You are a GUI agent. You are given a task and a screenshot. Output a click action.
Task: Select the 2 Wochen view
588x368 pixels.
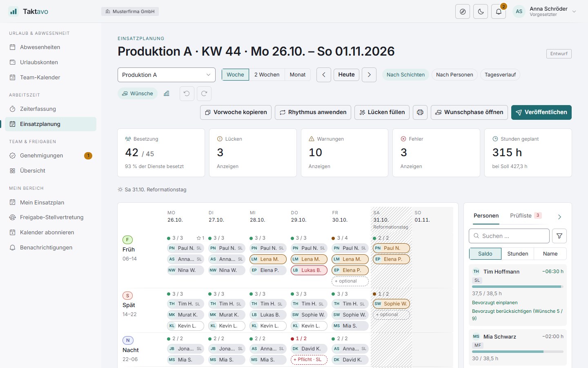point(267,75)
